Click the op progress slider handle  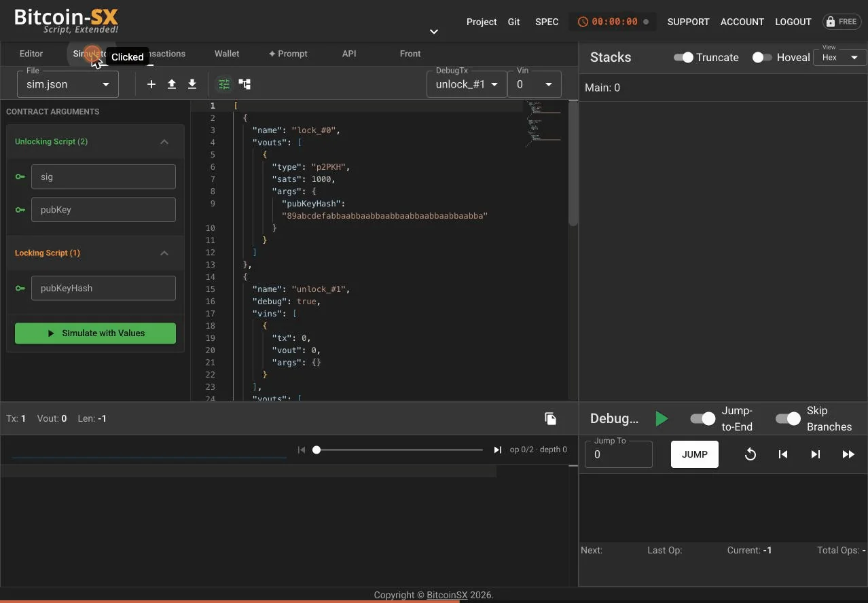tap(317, 450)
